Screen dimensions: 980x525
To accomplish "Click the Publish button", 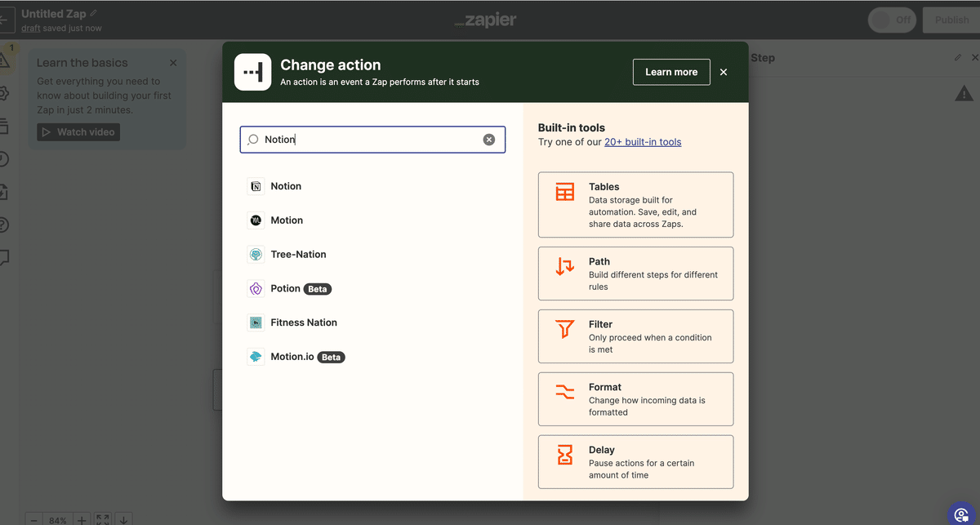I will coord(951,20).
